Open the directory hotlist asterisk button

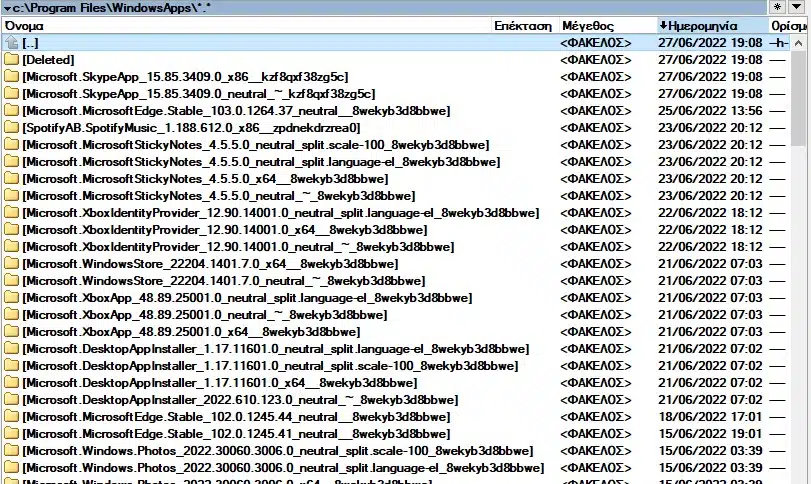[777, 7]
